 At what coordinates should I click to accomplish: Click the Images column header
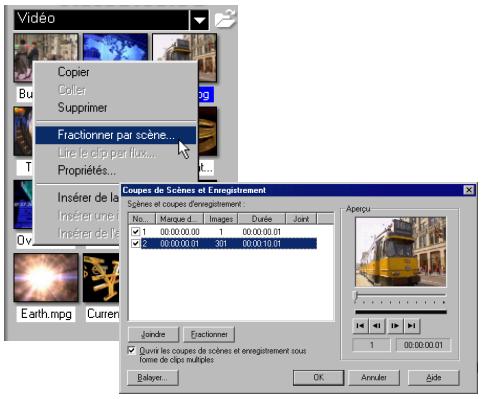click(221, 219)
